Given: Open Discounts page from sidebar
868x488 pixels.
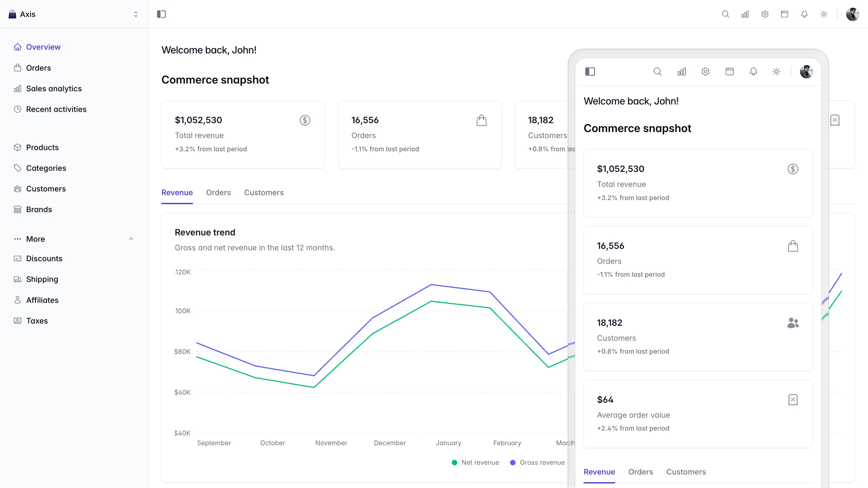Looking at the screenshot, I should (x=44, y=258).
